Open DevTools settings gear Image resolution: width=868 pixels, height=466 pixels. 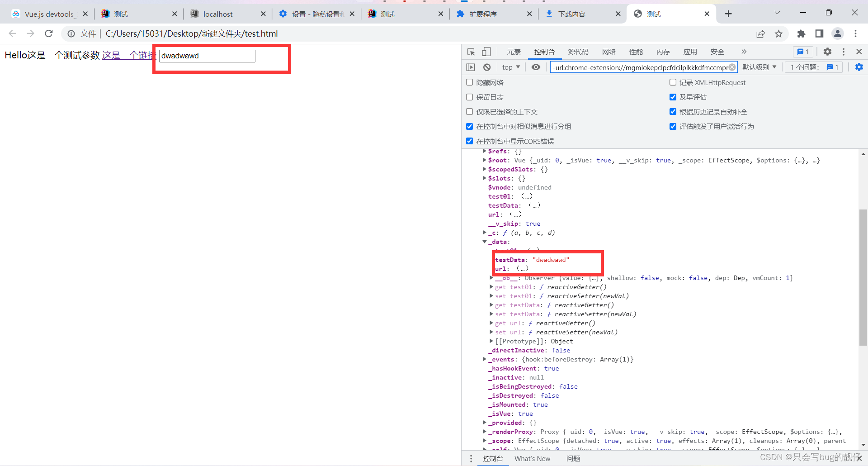point(827,52)
